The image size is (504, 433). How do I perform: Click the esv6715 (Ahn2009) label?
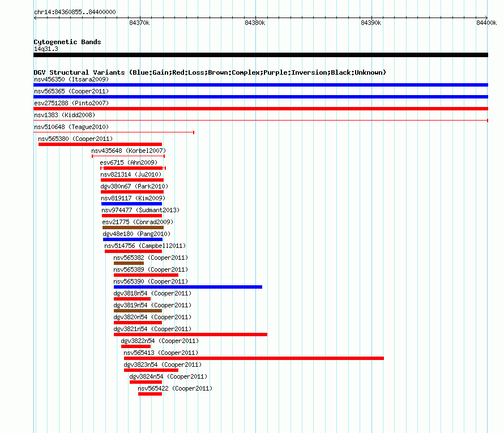(129, 162)
